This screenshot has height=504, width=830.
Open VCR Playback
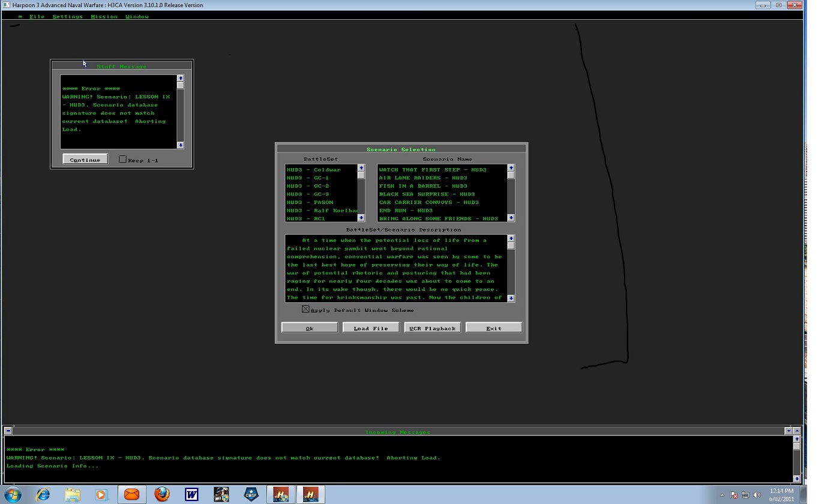(432, 328)
